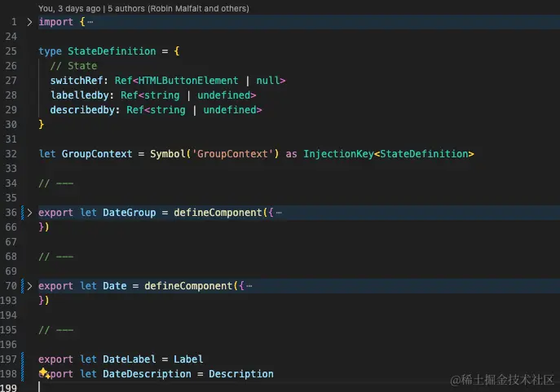Click the 'Date' identifier on line 70
The image size is (560, 392).
tap(115, 286)
